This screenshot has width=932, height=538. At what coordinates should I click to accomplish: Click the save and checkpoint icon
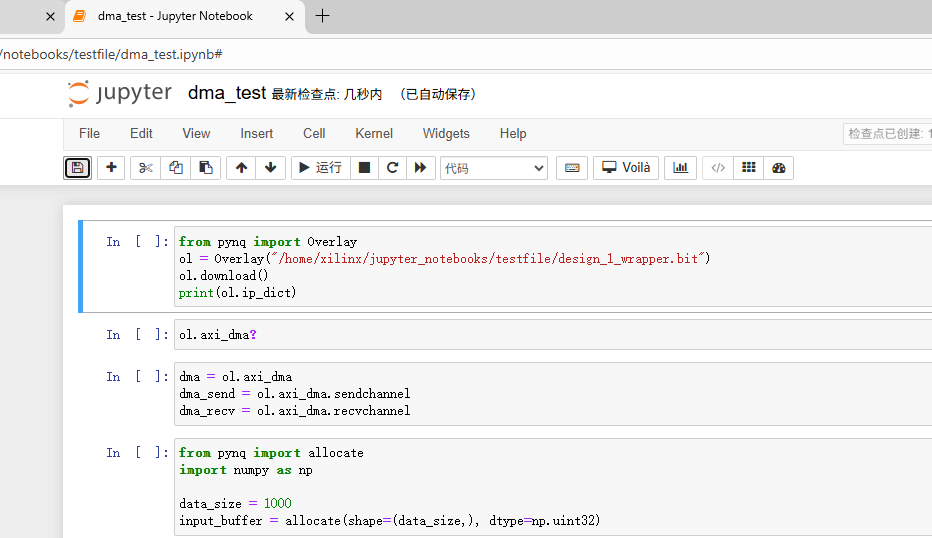pyautogui.click(x=78, y=168)
